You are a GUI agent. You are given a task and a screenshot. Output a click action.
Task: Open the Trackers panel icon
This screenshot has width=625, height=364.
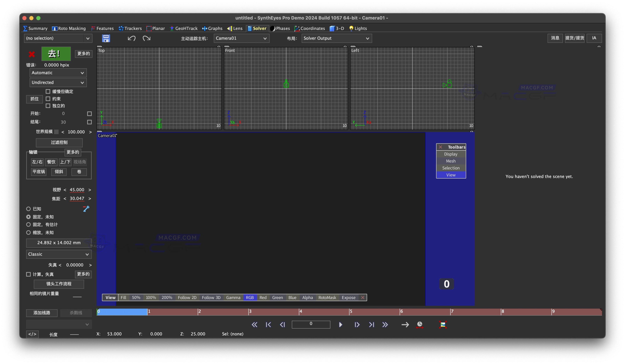tap(121, 28)
